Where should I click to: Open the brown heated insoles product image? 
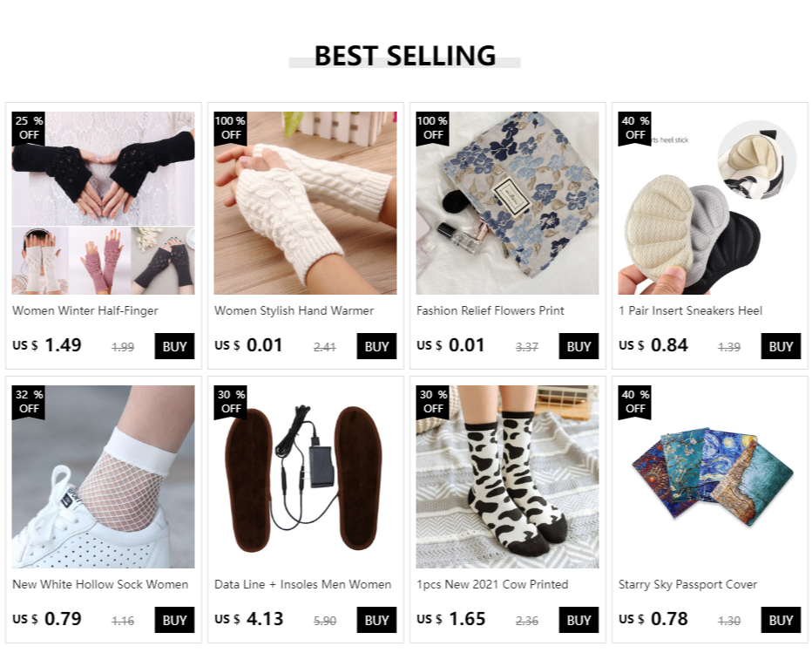click(x=305, y=477)
